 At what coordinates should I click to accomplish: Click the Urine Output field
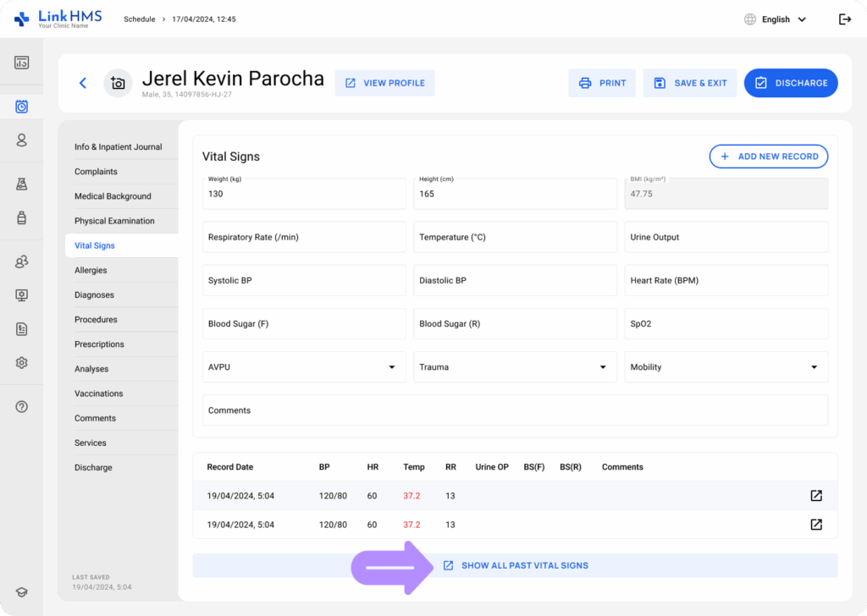tap(726, 237)
